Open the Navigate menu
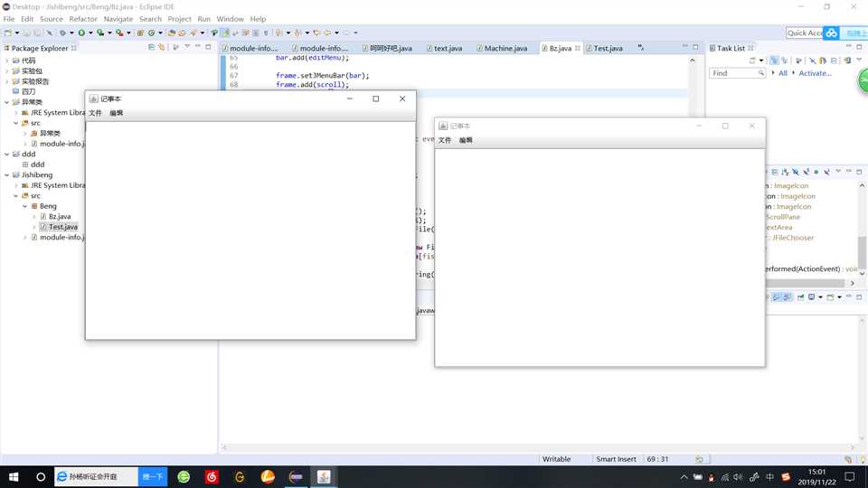The image size is (868, 488). coord(118,19)
